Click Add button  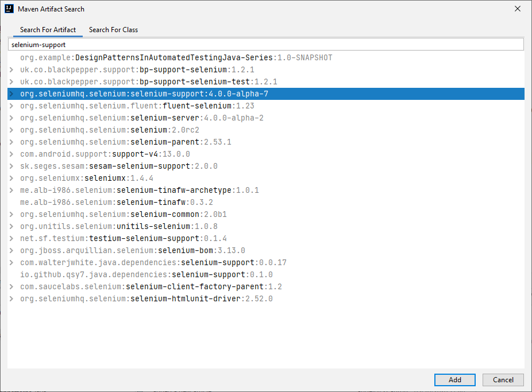[454, 380]
